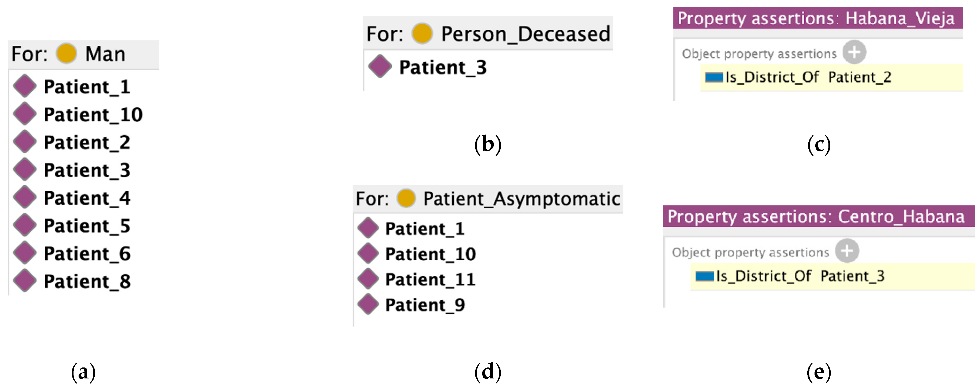Viewport: 980px width, 391px height.
Task: Click the add button in Habana_Vieja assertions
Action: [854, 52]
